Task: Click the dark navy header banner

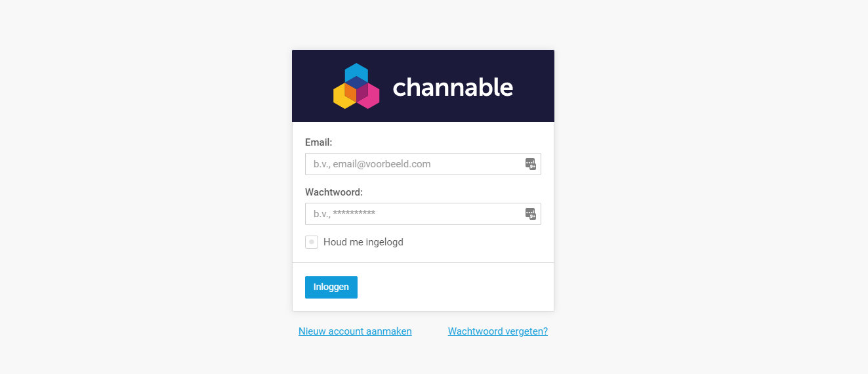Action: click(x=423, y=86)
